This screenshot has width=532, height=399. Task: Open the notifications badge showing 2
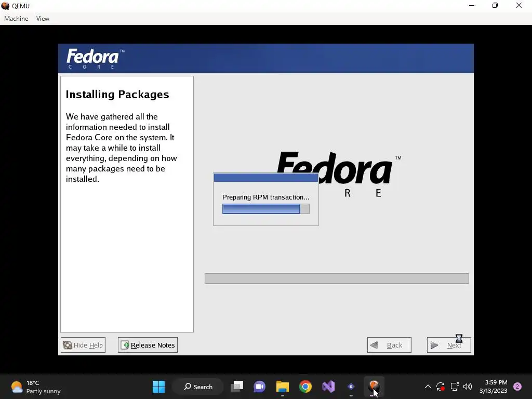pyautogui.click(x=517, y=387)
